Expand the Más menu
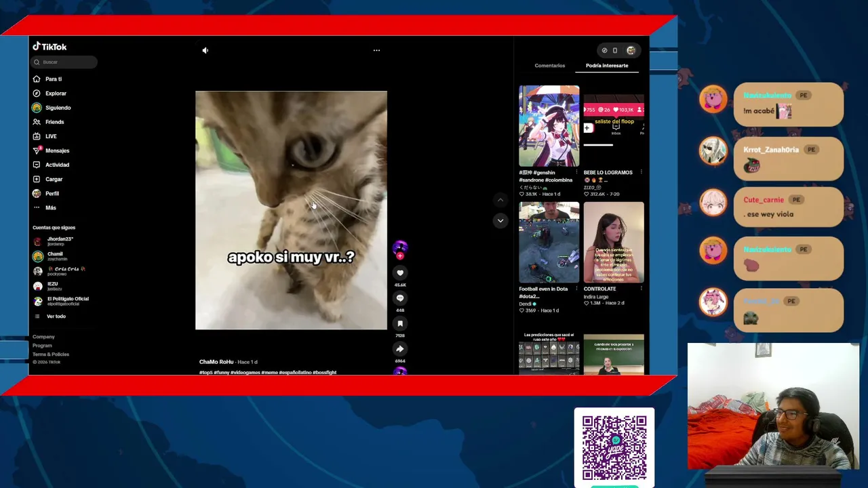Image resolution: width=868 pixels, height=488 pixels. (45, 207)
